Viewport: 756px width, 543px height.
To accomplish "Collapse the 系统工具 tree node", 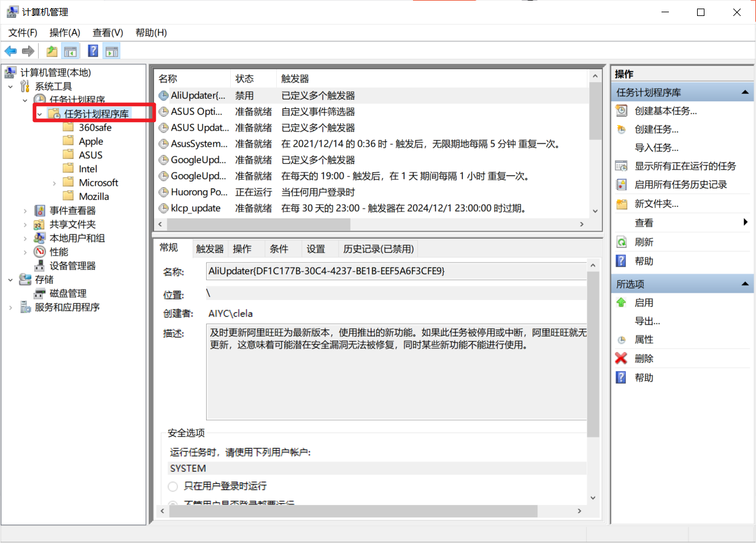I will [x=10, y=87].
